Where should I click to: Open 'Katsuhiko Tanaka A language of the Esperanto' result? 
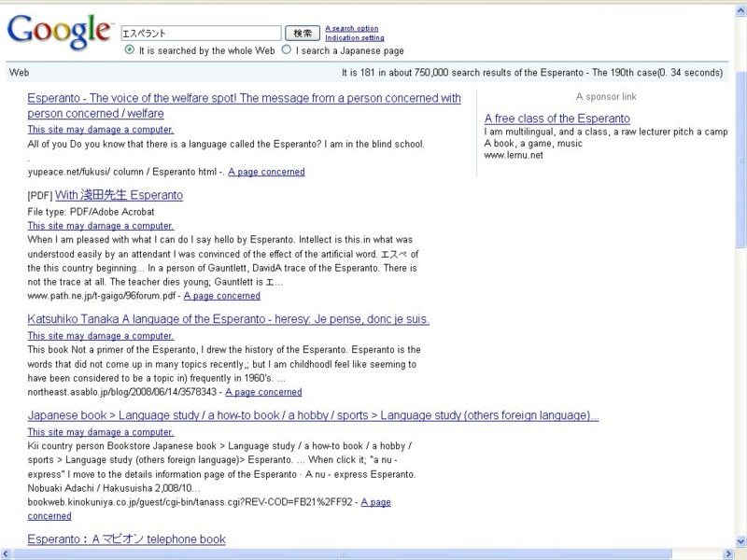(x=228, y=319)
